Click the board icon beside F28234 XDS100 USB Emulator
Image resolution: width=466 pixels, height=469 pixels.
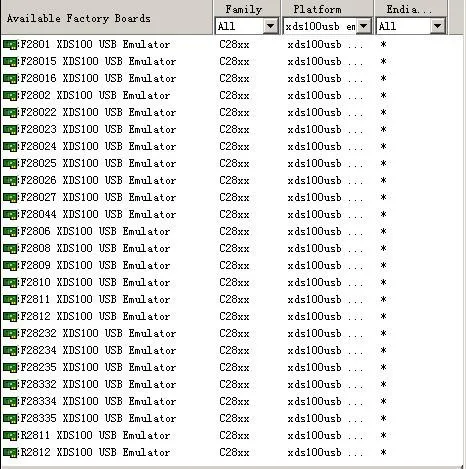[x=10, y=351]
